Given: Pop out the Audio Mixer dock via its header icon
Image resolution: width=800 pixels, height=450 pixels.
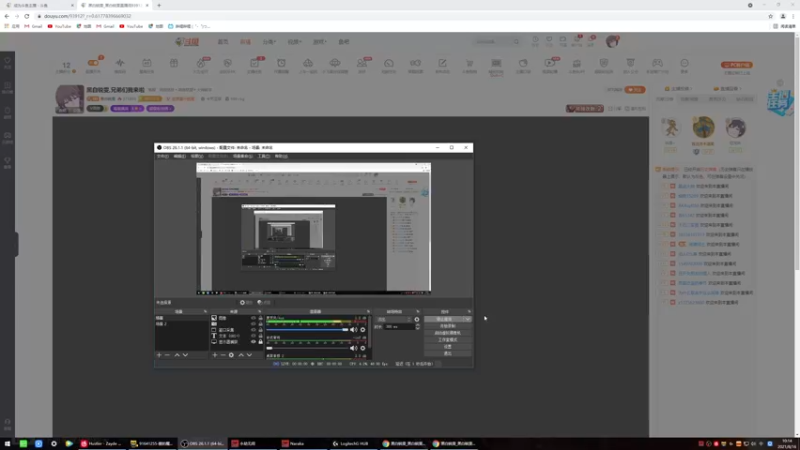Looking at the screenshot, I should 368,311.
